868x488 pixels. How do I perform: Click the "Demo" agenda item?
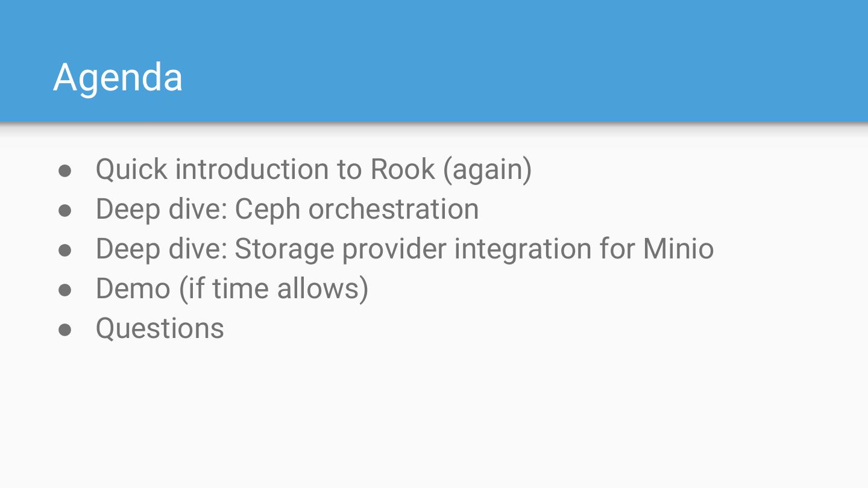tap(133, 289)
